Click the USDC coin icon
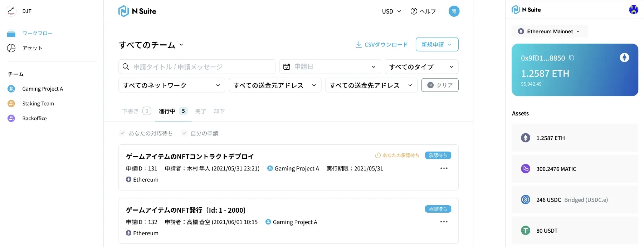The width and height of the screenshot is (644, 247). pos(526,199)
